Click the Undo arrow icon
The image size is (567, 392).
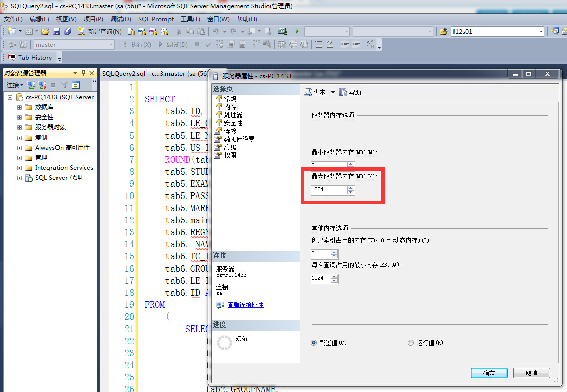(216, 31)
